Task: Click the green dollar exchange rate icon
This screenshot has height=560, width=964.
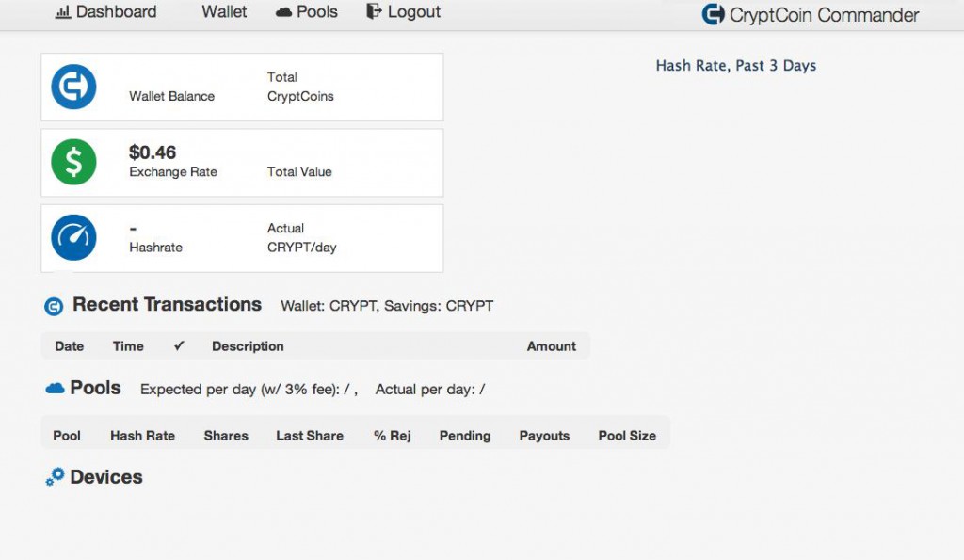Action: (x=73, y=162)
